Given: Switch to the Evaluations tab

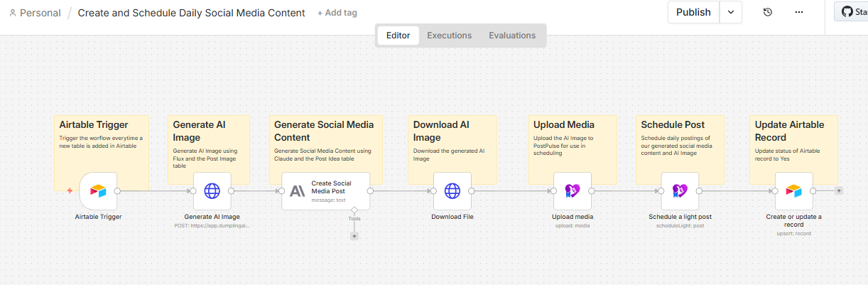Looking at the screenshot, I should pos(512,36).
